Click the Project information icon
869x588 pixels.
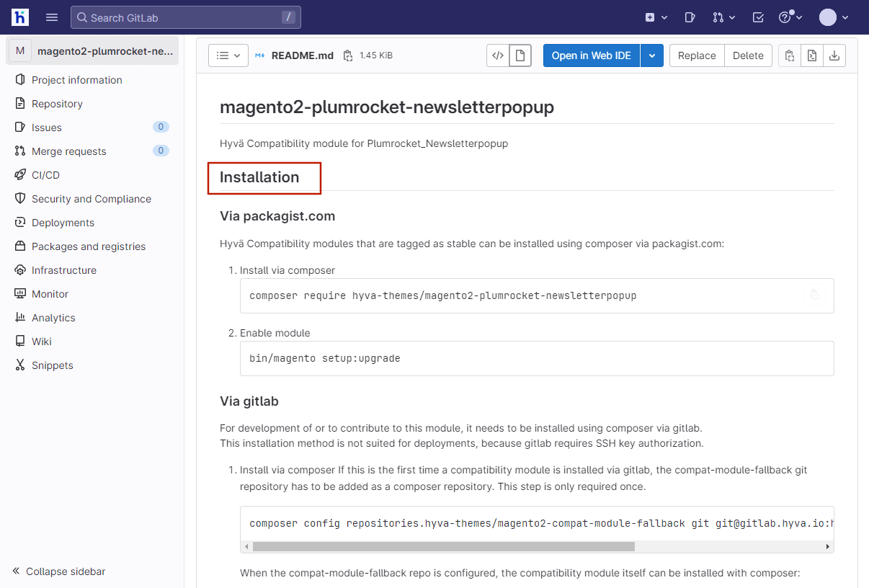click(20, 80)
